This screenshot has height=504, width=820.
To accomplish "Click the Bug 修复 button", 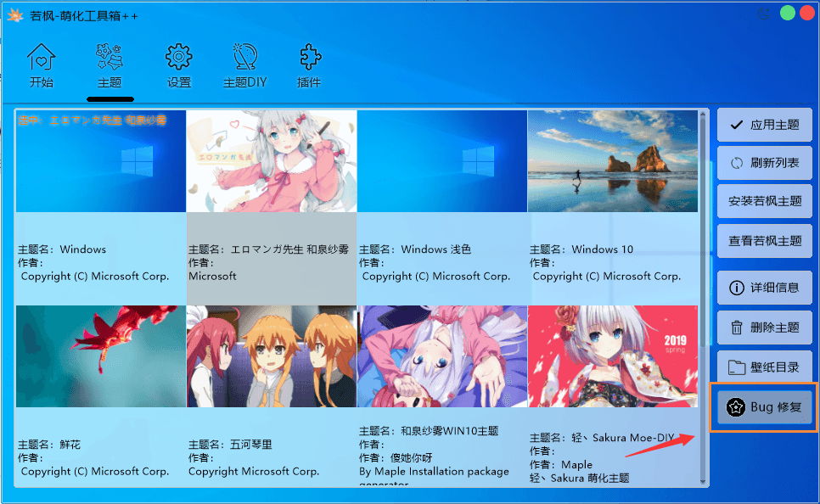I will click(x=765, y=407).
